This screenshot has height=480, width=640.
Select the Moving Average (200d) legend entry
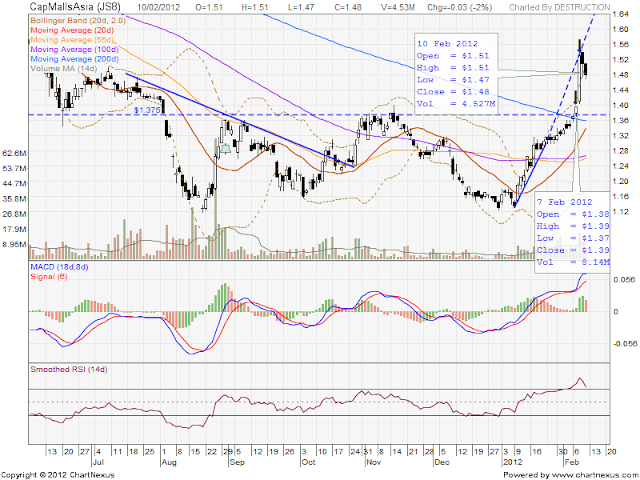pos(74,59)
